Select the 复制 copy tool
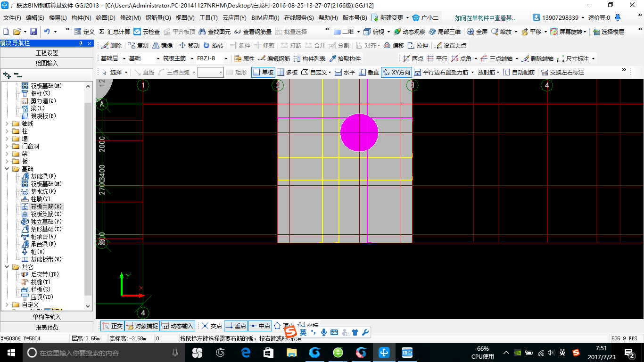Screen dimensions: 644x362 pos(138,46)
